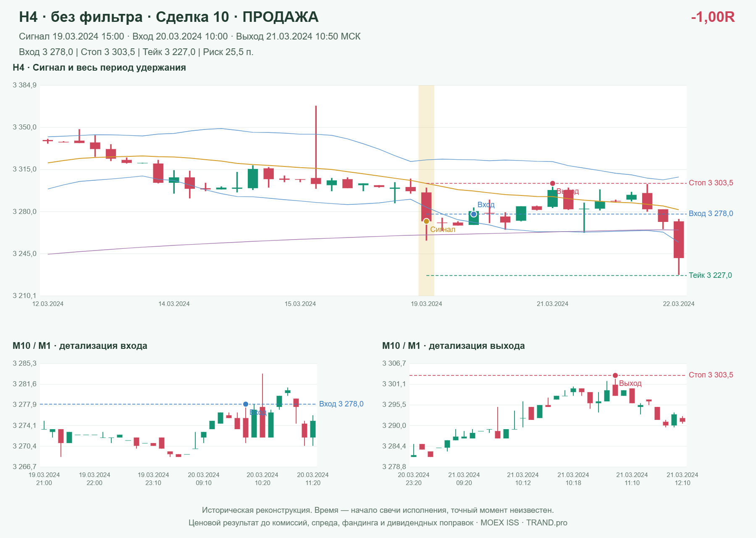This screenshot has width=756, height=538.
Task: Click the 'Вход 3 278,0' label beside the entry detail chart
Action: (341, 404)
